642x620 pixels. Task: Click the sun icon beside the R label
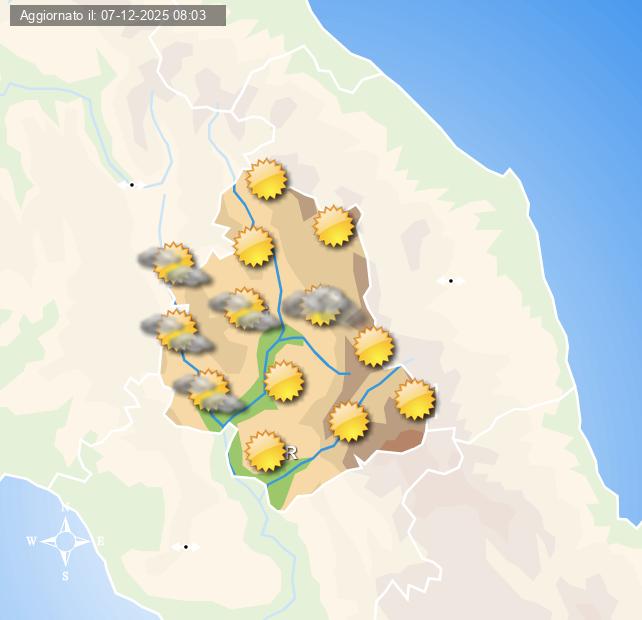click(266, 451)
